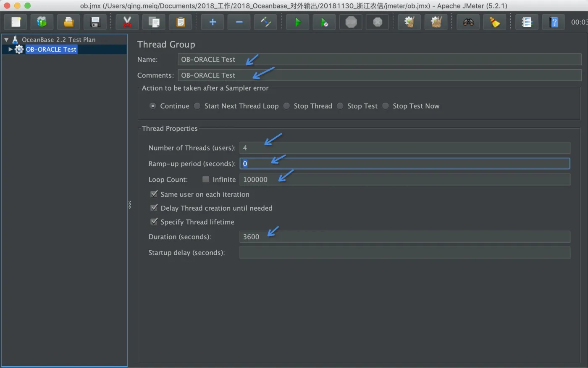Collapse all nodes with the minus icon
Screen dimensions: 588x368
coord(239,22)
